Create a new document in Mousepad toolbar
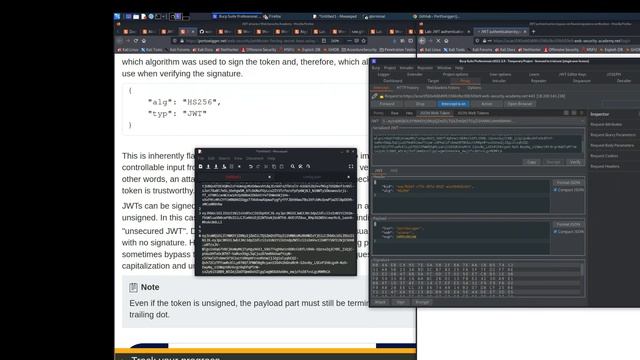 point(200,167)
